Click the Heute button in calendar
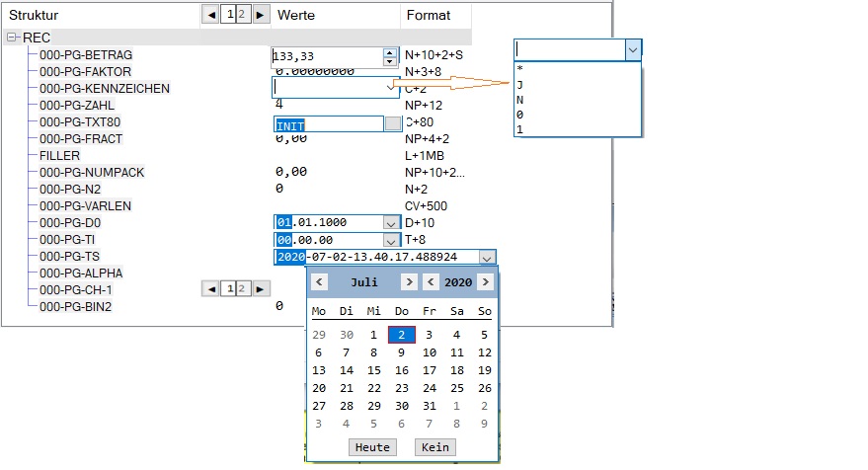 point(372,447)
